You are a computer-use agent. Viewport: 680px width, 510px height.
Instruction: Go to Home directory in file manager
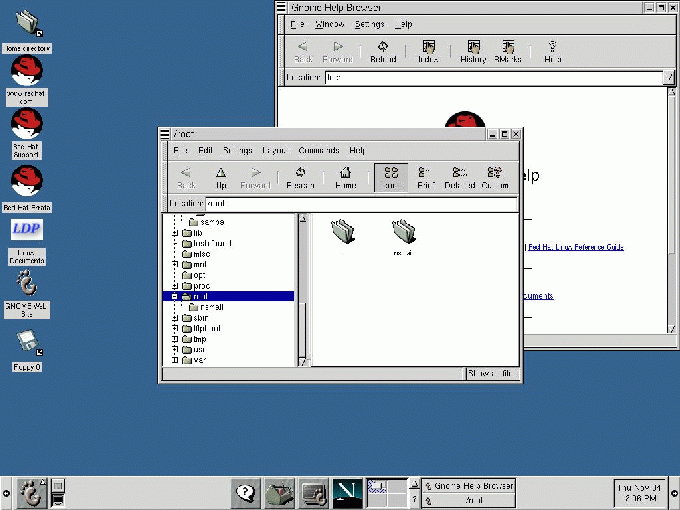[x=345, y=177]
